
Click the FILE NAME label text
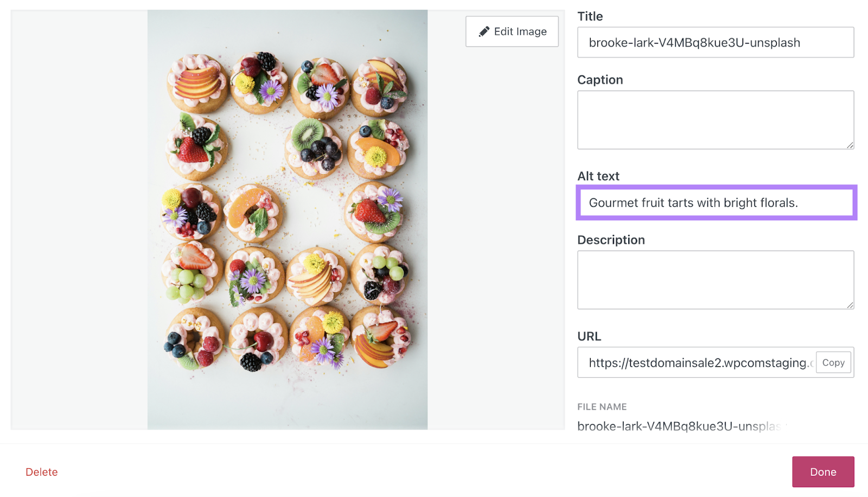pos(602,406)
